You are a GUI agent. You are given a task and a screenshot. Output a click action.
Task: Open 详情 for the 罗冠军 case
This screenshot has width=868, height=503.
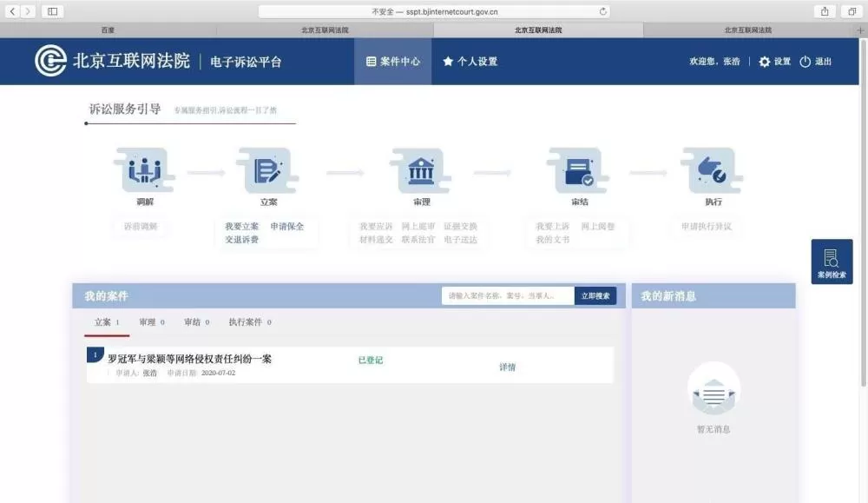[x=508, y=367]
